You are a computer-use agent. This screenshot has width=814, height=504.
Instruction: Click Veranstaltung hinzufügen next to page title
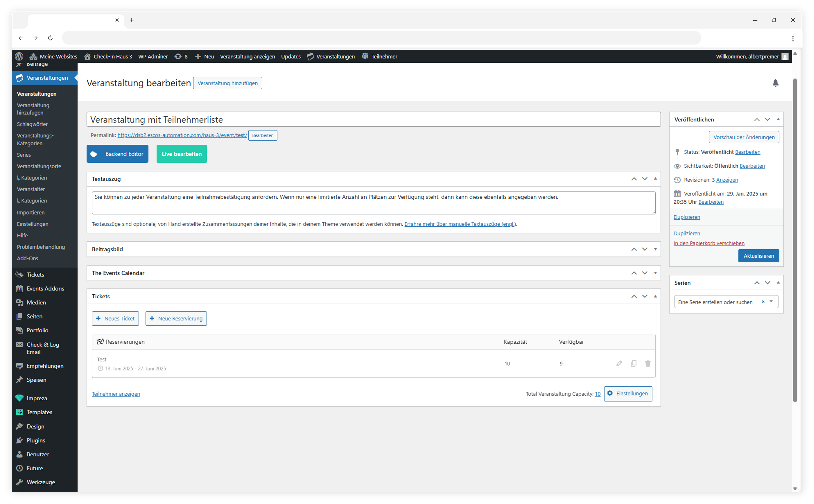227,83
